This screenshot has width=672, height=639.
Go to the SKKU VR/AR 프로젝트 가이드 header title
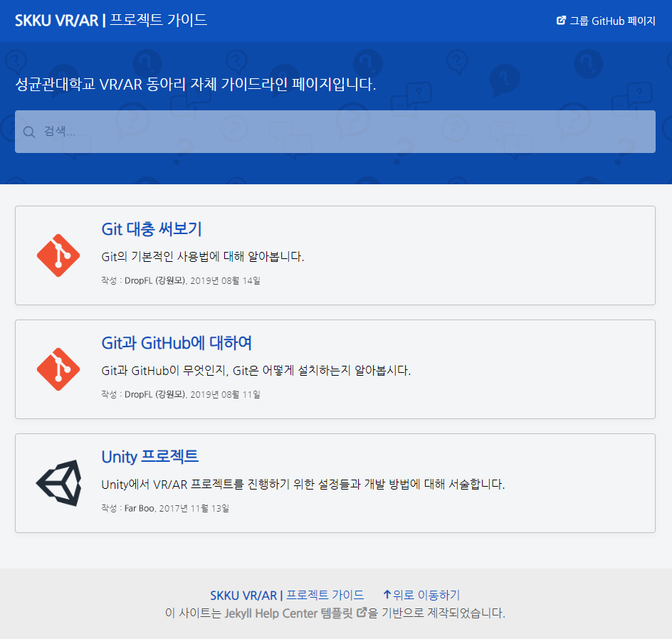[x=111, y=20]
